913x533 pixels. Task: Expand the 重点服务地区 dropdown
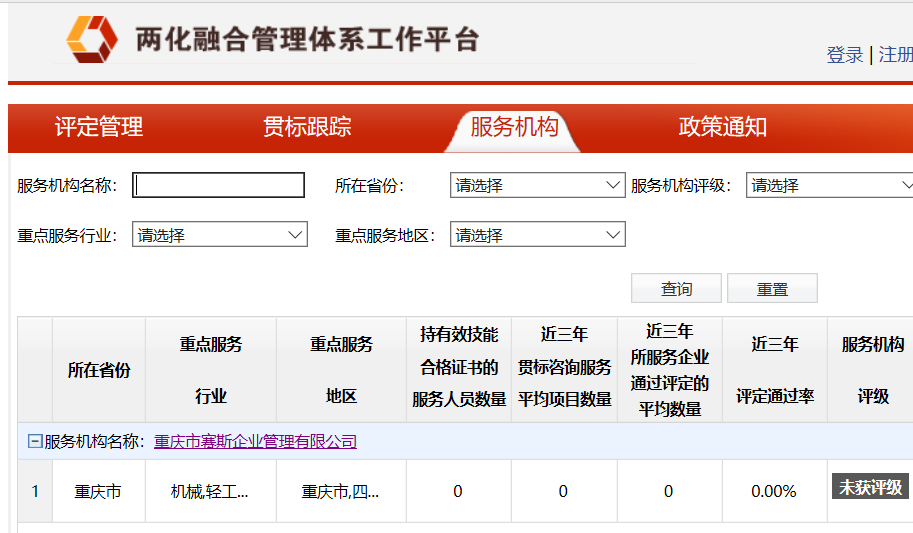[x=537, y=235]
